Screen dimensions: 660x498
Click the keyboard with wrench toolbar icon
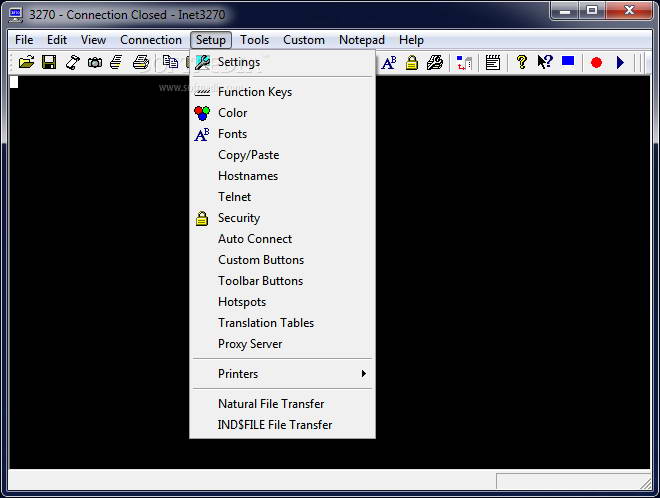coord(435,62)
